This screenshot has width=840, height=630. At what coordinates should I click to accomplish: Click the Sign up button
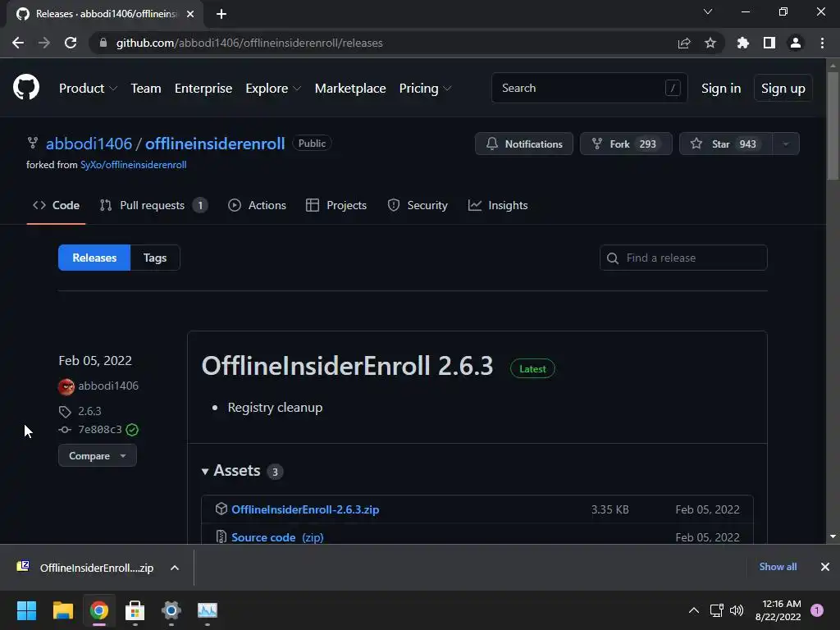pyautogui.click(x=783, y=89)
